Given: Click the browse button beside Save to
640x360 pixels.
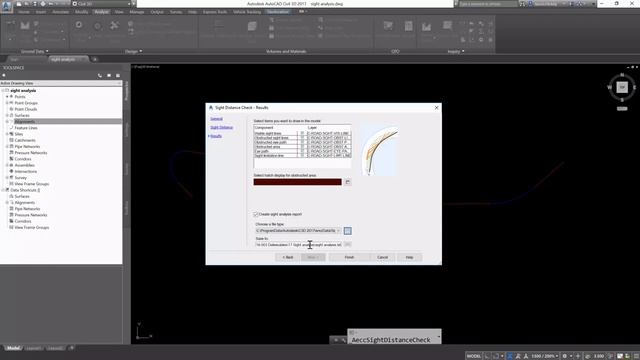Looking at the screenshot, I should click(347, 244).
